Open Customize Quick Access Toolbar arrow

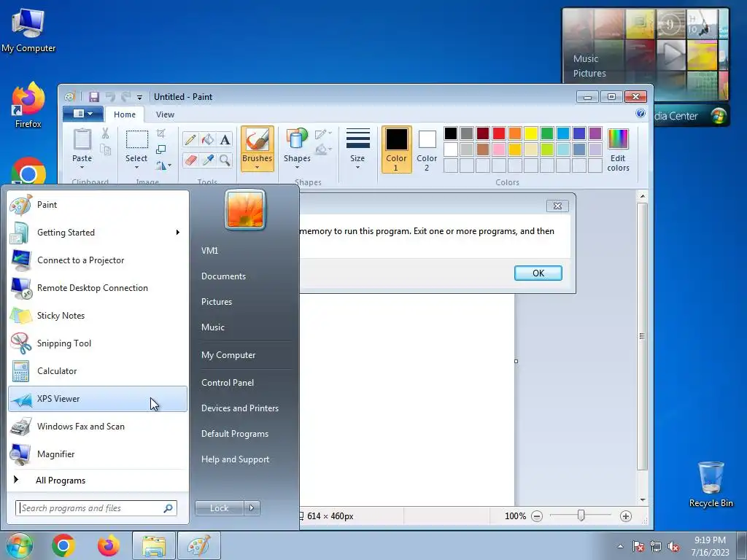pos(139,98)
